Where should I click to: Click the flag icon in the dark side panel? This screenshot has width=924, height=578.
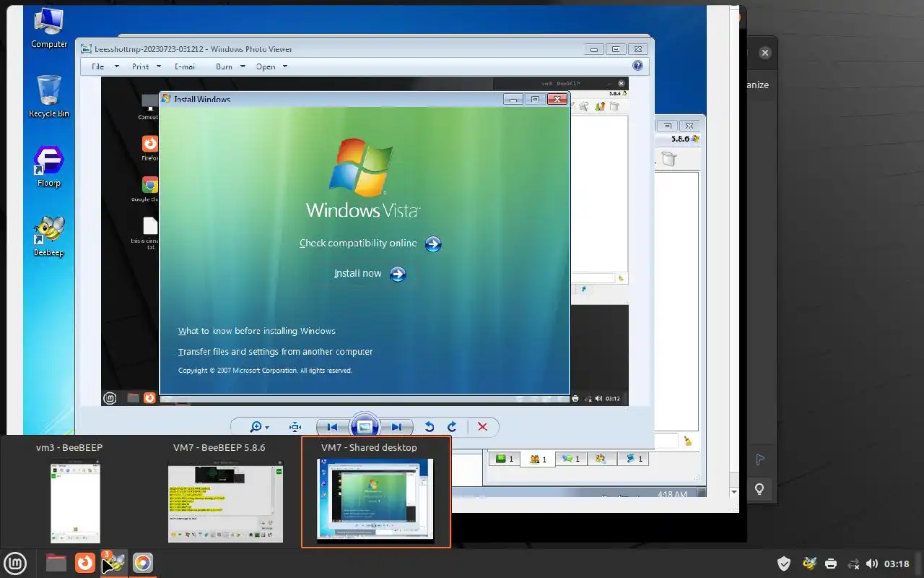pos(759,460)
